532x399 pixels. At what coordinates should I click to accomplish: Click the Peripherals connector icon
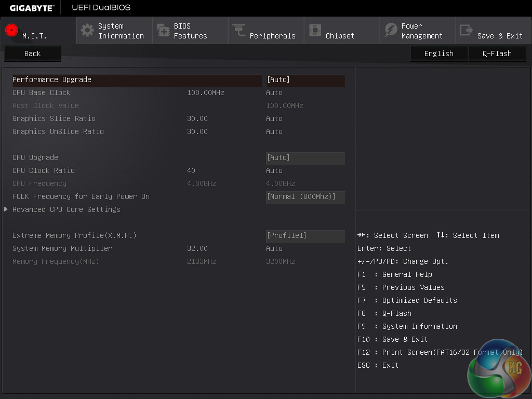coord(239,30)
